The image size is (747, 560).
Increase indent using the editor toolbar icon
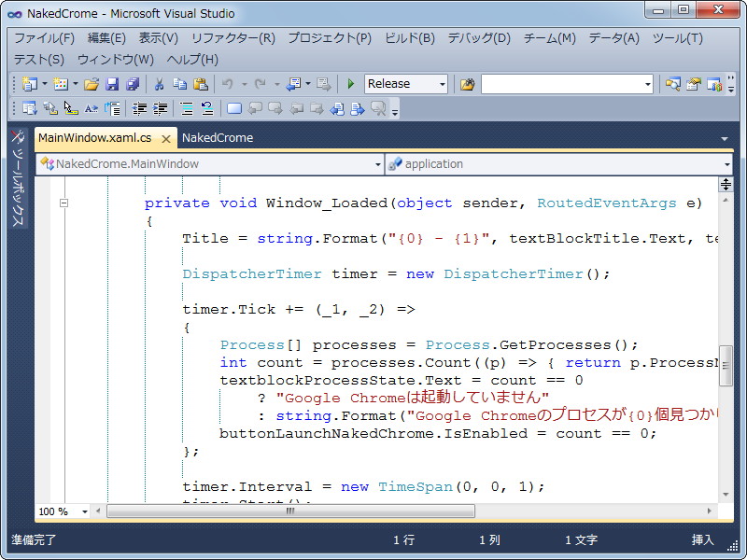162,107
